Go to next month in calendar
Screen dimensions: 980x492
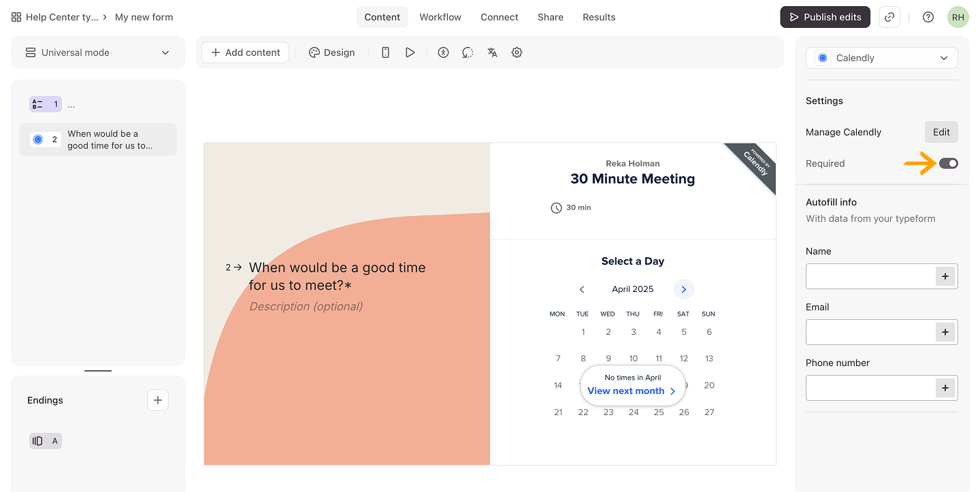[684, 289]
